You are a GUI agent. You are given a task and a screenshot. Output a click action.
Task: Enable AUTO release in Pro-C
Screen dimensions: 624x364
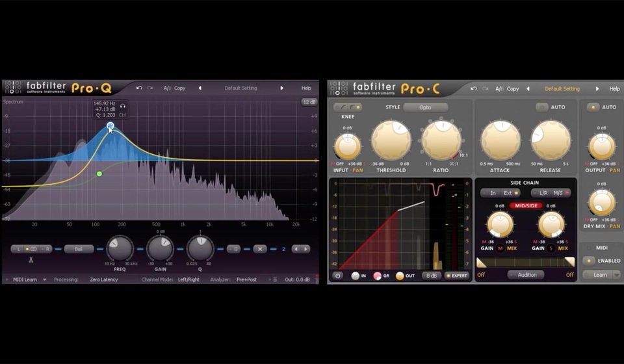[541, 107]
